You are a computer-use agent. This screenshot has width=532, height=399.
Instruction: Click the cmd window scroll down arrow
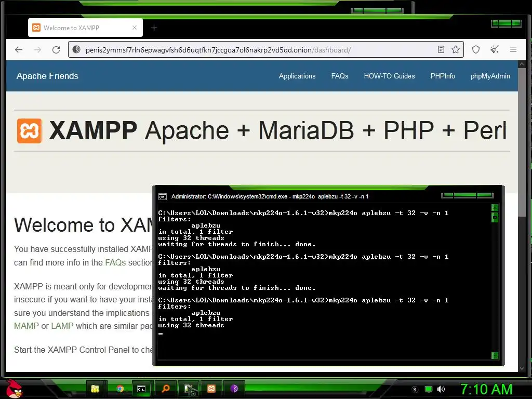495,355
